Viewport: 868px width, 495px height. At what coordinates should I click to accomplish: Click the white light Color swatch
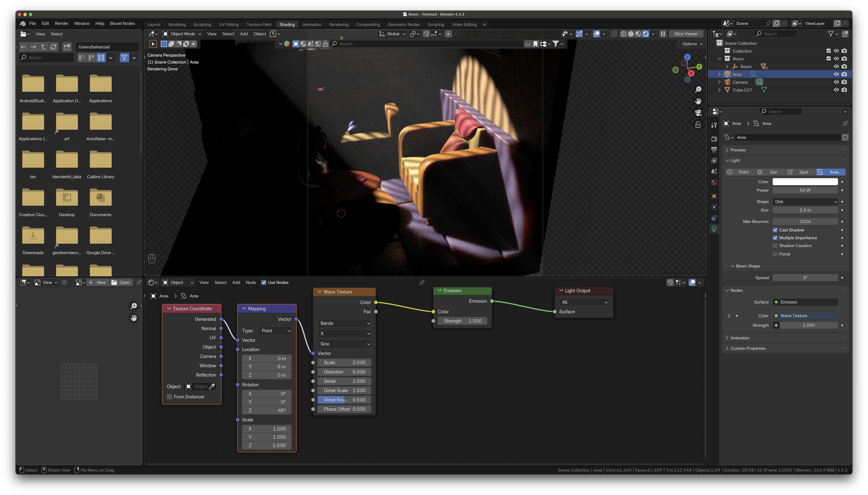click(x=805, y=182)
